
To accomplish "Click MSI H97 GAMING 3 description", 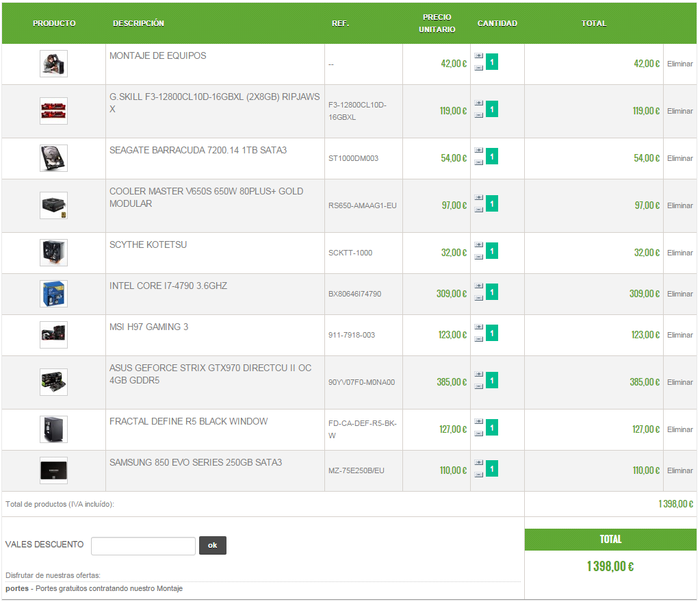I will pos(149,327).
